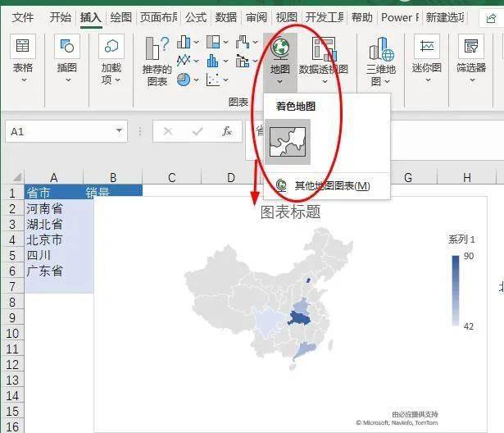504x433 pixels.
Task: Select row 10 header
Action: tap(12, 334)
